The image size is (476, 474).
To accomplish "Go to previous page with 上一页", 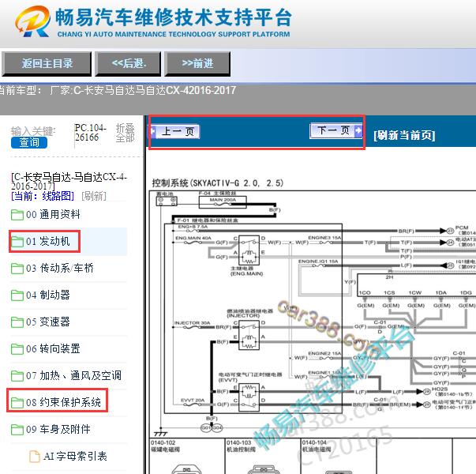I will coord(175,132).
